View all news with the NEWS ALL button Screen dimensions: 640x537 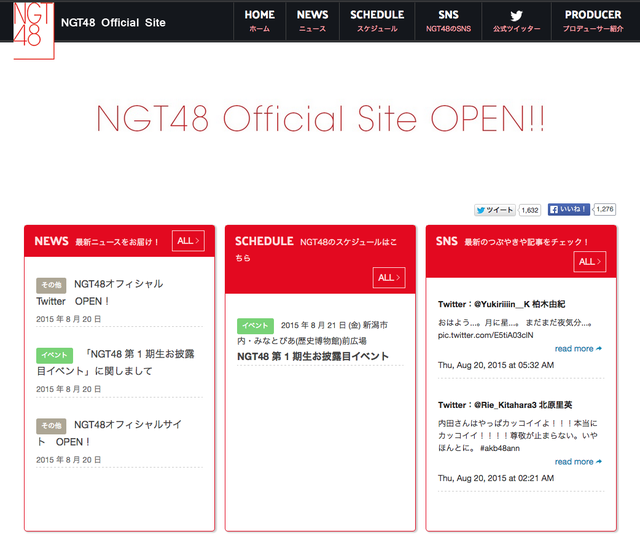188,241
